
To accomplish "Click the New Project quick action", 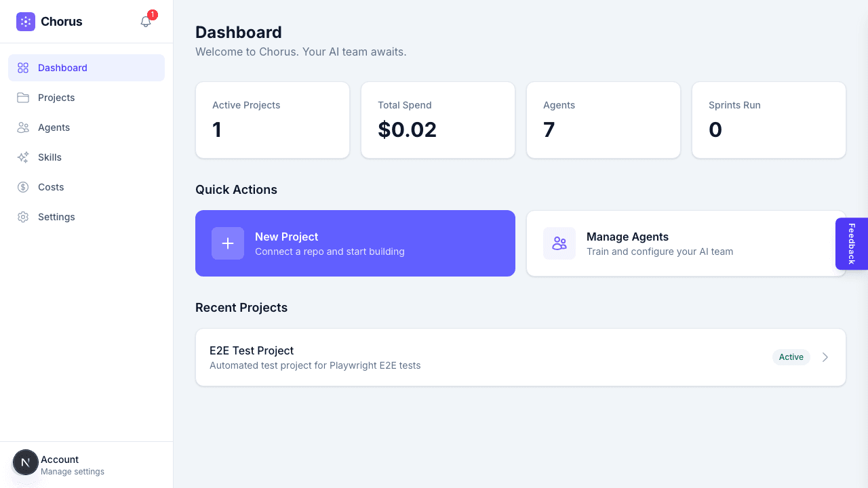I will [x=355, y=243].
